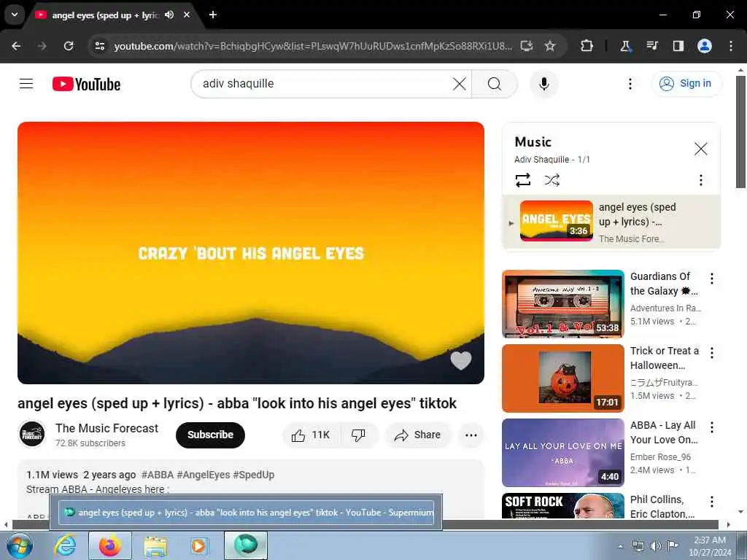Open the tab search dropdown arrow
Screen dimensions: 747x560
coord(15,15)
